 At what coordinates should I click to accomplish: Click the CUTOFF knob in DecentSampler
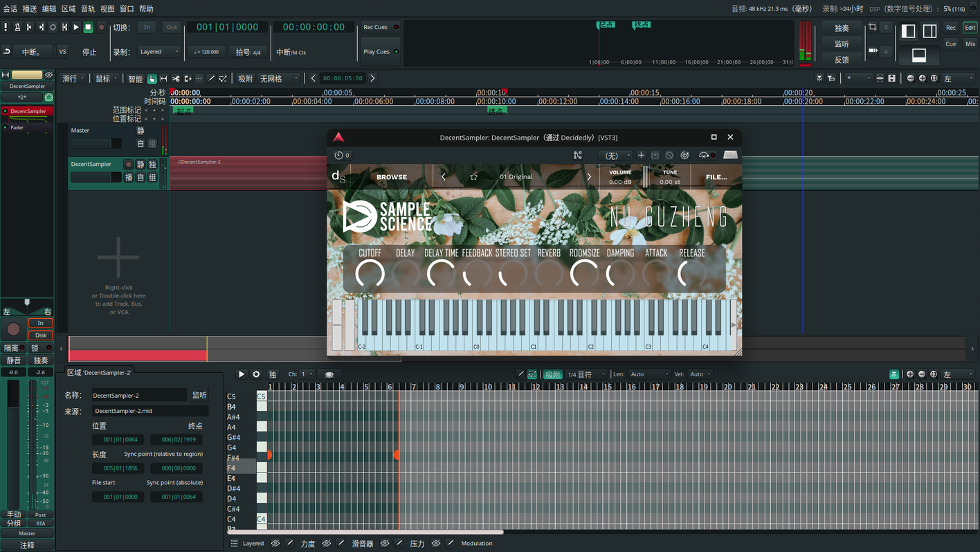tap(370, 275)
